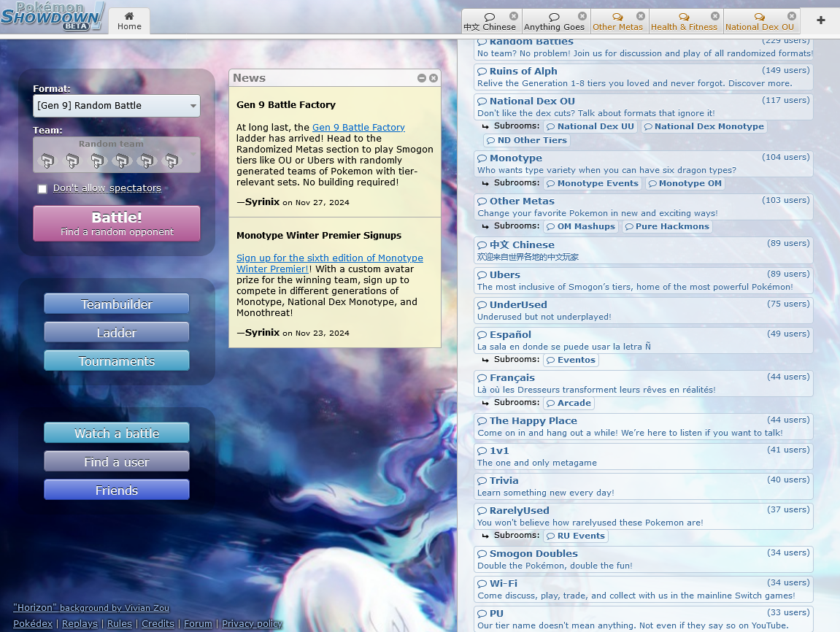Image resolution: width=840 pixels, height=632 pixels.
Task: Switch to the Other Metas tab
Action: click(x=617, y=22)
